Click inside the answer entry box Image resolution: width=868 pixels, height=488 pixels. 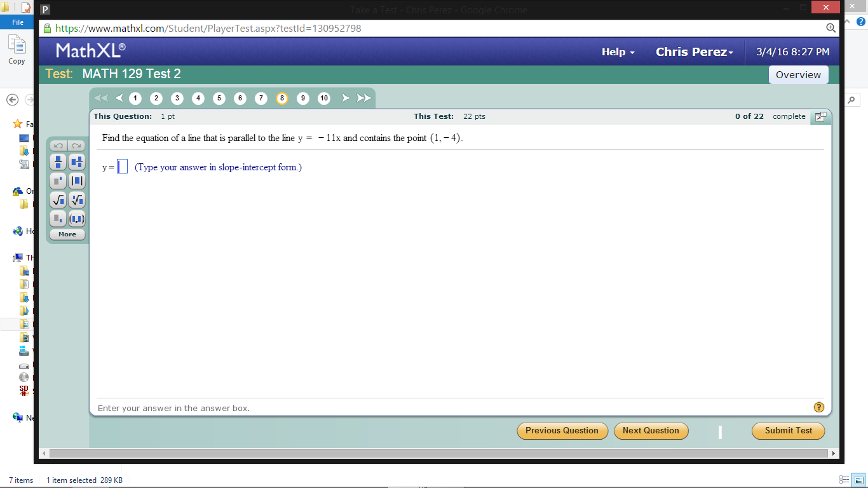pyautogui.click(x=121, y=166)
